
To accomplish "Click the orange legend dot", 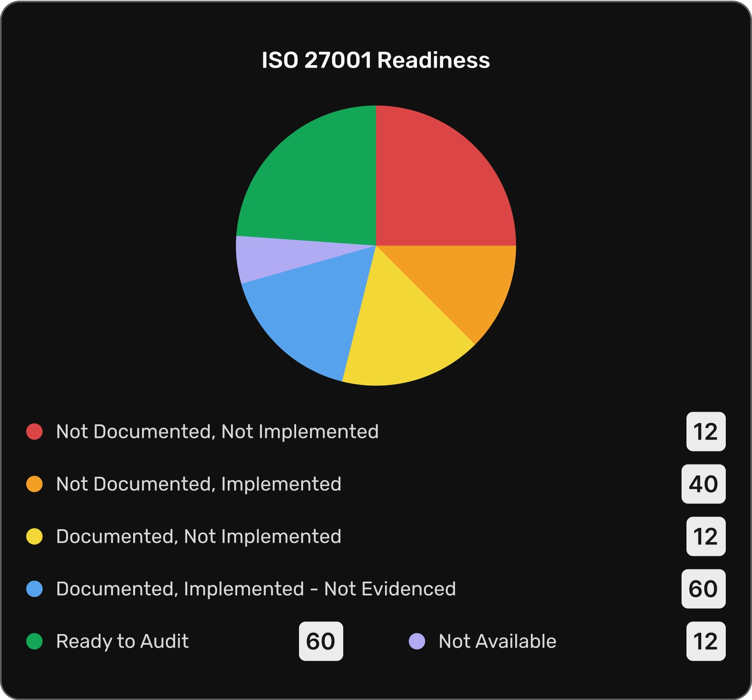I will click(34, 484).
